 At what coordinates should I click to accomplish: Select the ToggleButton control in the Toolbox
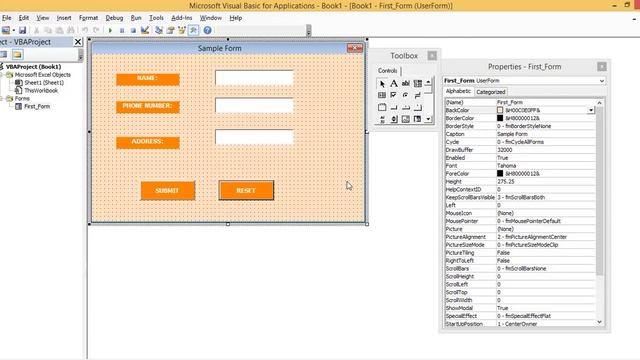tap(418, 95)
